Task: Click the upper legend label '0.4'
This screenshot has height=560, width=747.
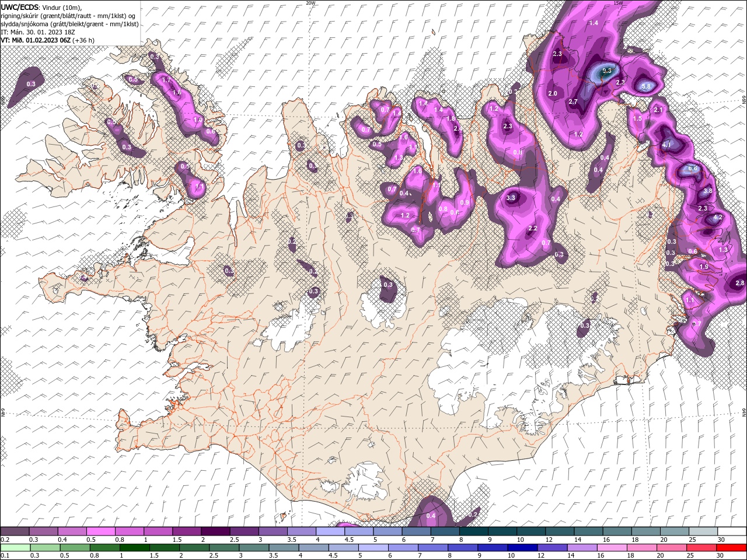Action: tap(62, 540)
